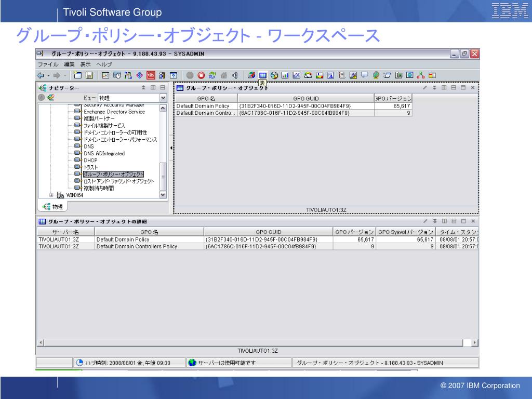Refresh the workspace with the green arrows icon
The height and width of the screenshot is (399, 532).
(212, 75)
